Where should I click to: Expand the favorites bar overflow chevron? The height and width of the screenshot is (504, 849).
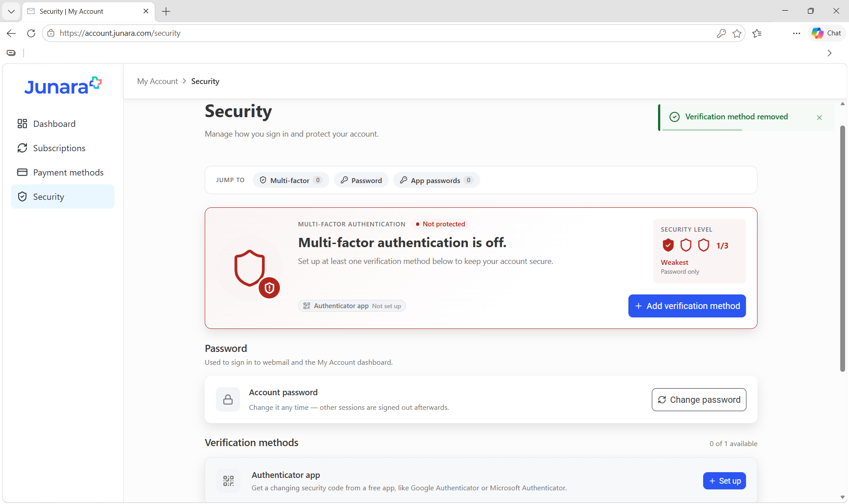pos(830,53)
